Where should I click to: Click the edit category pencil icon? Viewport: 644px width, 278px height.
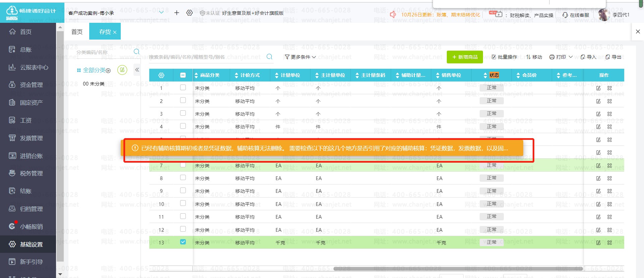pos(122,70)
